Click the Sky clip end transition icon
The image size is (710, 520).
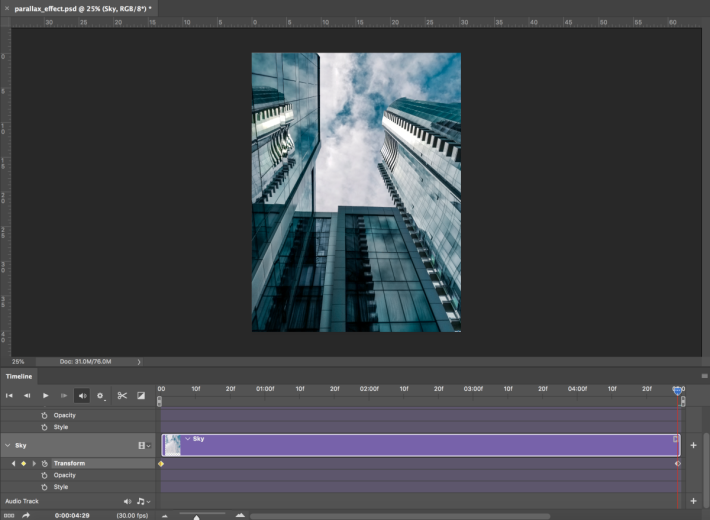pyautogui.click(x=675, y=439)
